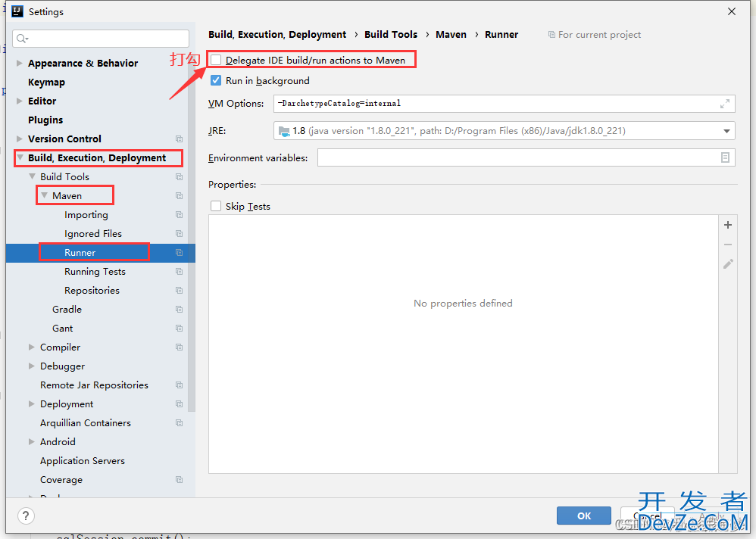Click project-level icon beside Arquillian Containers
This screenshot has width=756, height=539.
(180, 423)
